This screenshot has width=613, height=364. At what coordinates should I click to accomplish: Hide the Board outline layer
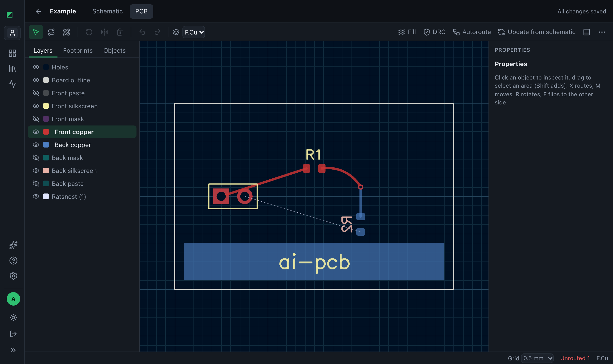(x=36, y=80)
